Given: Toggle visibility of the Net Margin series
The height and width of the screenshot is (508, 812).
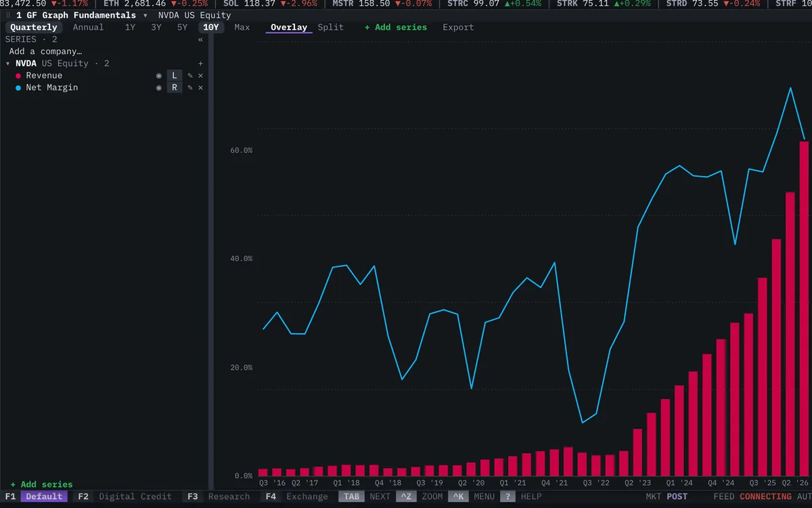Looking at the screenshot, I should [x=159, y=88].
